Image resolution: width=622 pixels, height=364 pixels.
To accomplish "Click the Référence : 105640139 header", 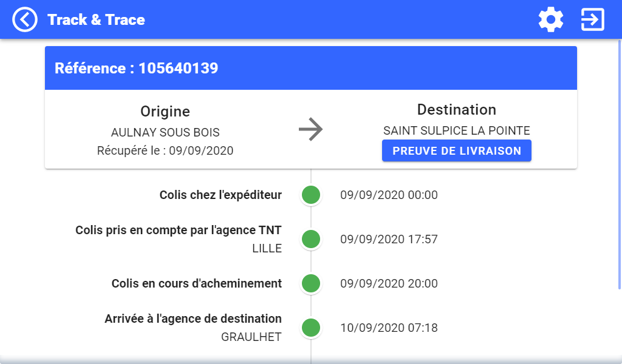I will point(137,68).
